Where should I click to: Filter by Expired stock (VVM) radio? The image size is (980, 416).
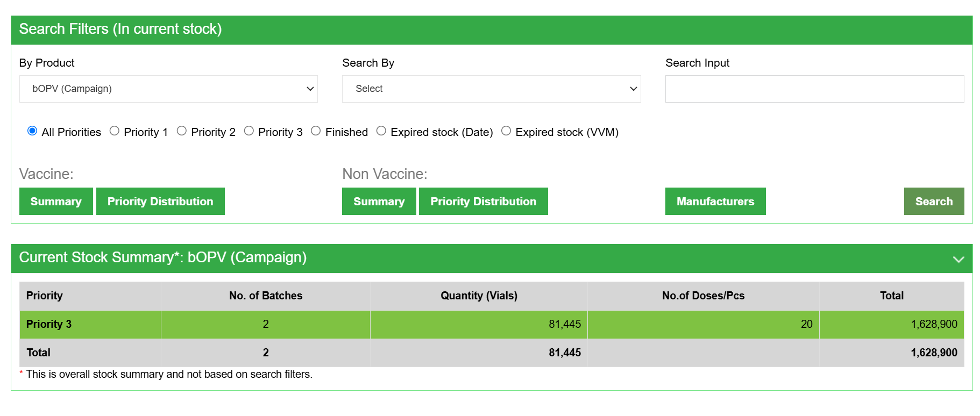pyautogui.click(x=506, y=131)
